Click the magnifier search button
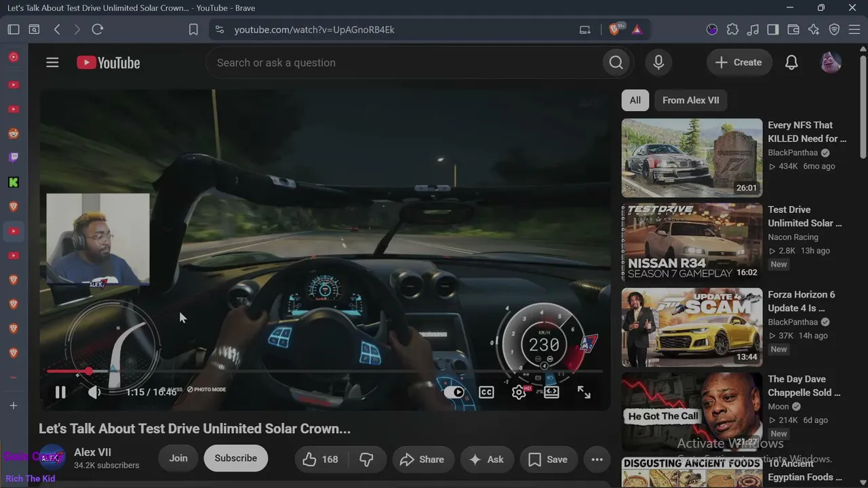The image size is (868, 488). [x=616, y=62]
